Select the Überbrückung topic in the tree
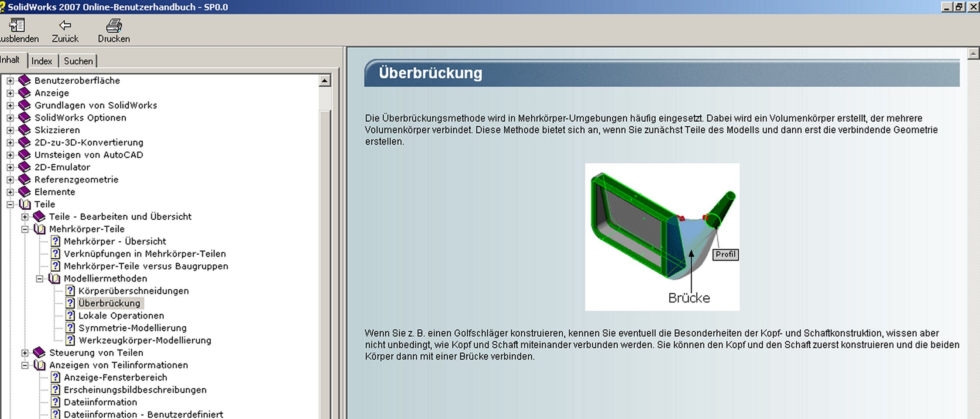The width and height of the screenshot is (980, 419). click(x=110, y=303)
